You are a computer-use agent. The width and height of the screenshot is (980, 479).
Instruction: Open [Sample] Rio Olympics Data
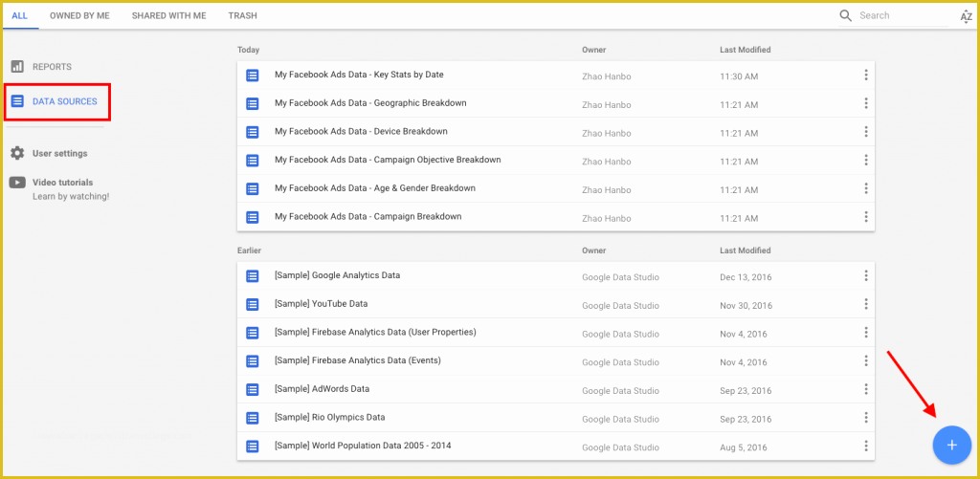330,417
